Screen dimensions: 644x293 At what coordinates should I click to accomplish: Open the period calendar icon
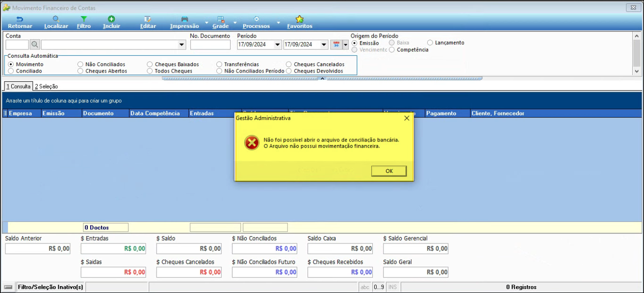[x=336, y=45]
